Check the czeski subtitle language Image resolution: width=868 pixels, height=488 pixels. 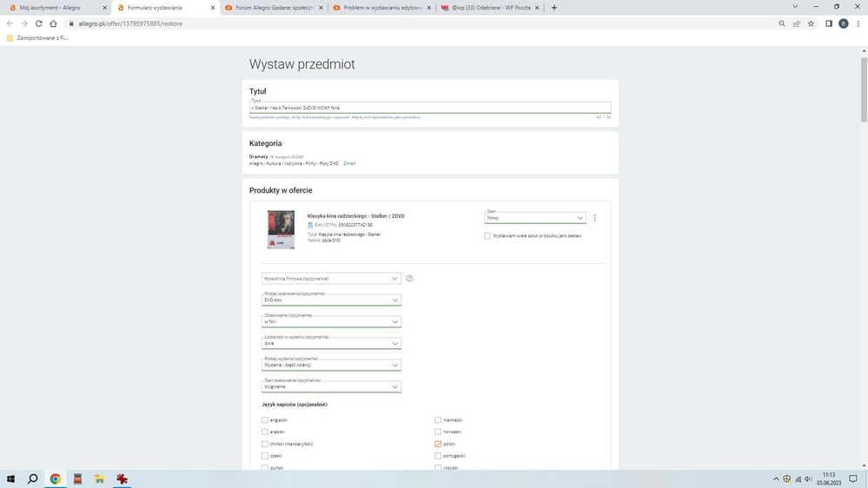coord(265,456)
